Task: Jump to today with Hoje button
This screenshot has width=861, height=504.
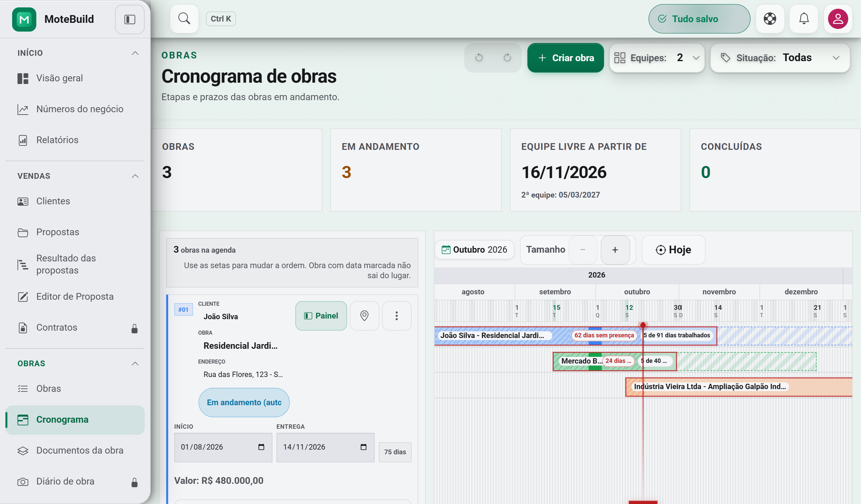Action: [x=673, y=250]
